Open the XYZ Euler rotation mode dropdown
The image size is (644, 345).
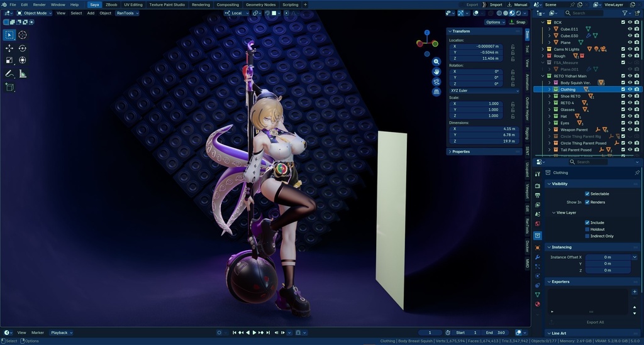point(484,90)
